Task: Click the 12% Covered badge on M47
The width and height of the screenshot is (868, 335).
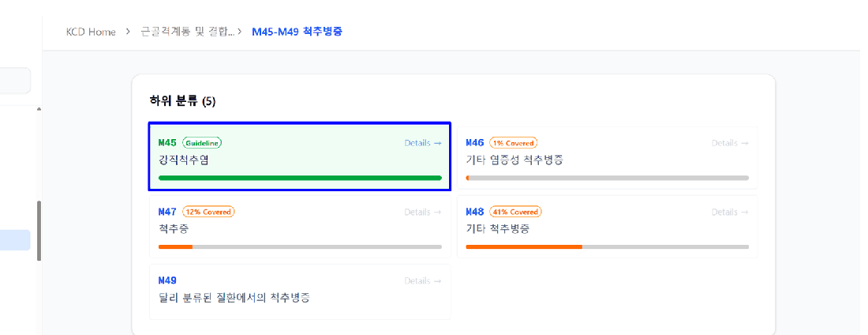Action: pyautogui.click(x=208, y=212)
